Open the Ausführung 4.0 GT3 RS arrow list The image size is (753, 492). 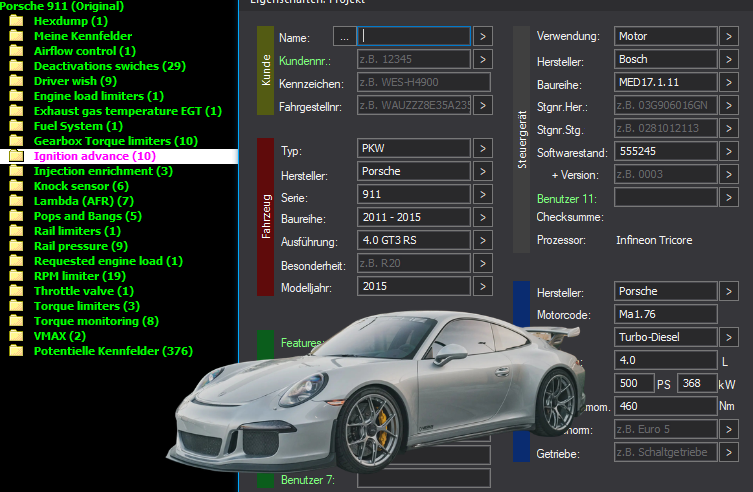click(483, 240)
